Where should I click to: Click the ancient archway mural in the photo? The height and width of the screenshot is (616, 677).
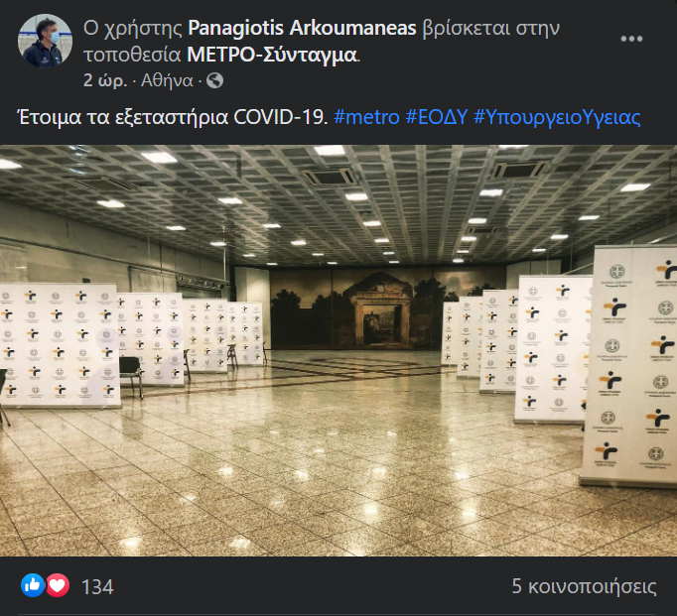(382, 309)
